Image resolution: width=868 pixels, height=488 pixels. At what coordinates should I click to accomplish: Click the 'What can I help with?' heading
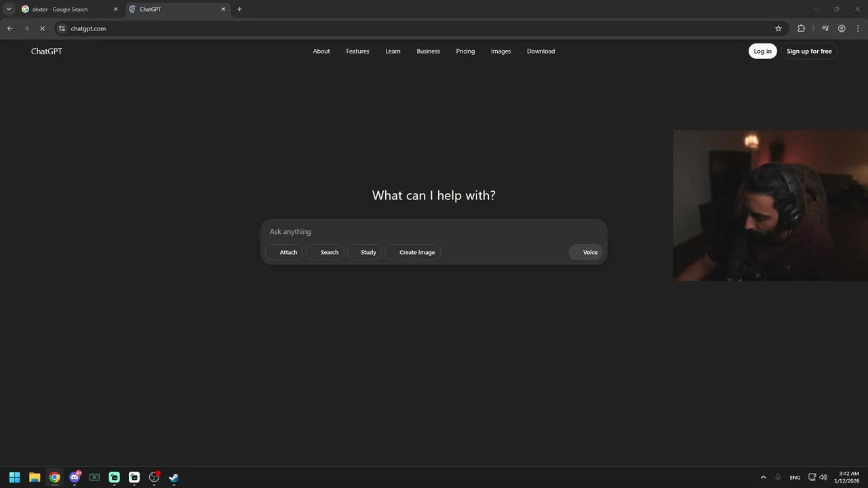434,195
